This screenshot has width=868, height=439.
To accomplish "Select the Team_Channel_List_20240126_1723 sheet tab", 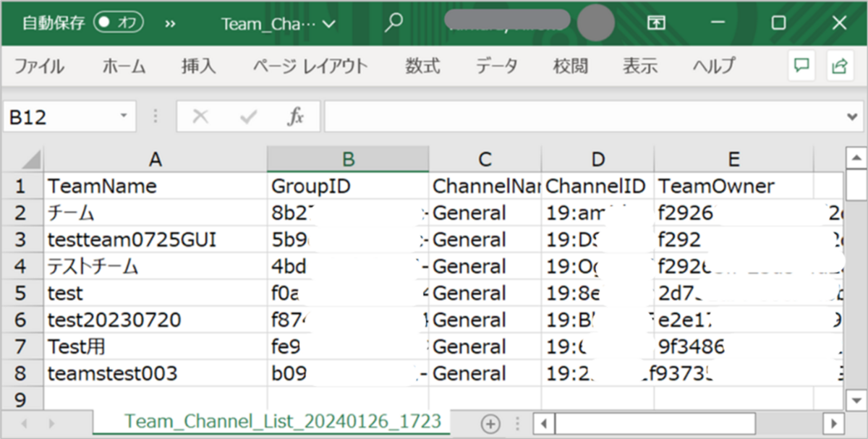I will 282,422.
